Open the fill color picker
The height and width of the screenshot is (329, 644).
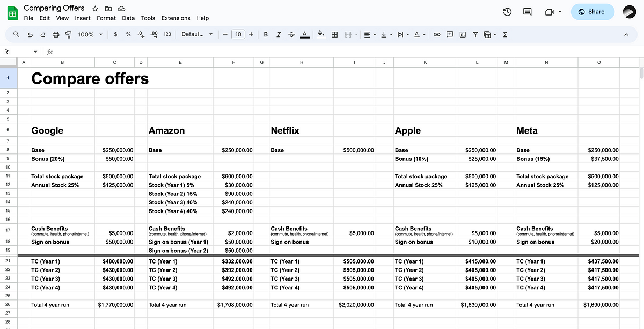point(321,34)
